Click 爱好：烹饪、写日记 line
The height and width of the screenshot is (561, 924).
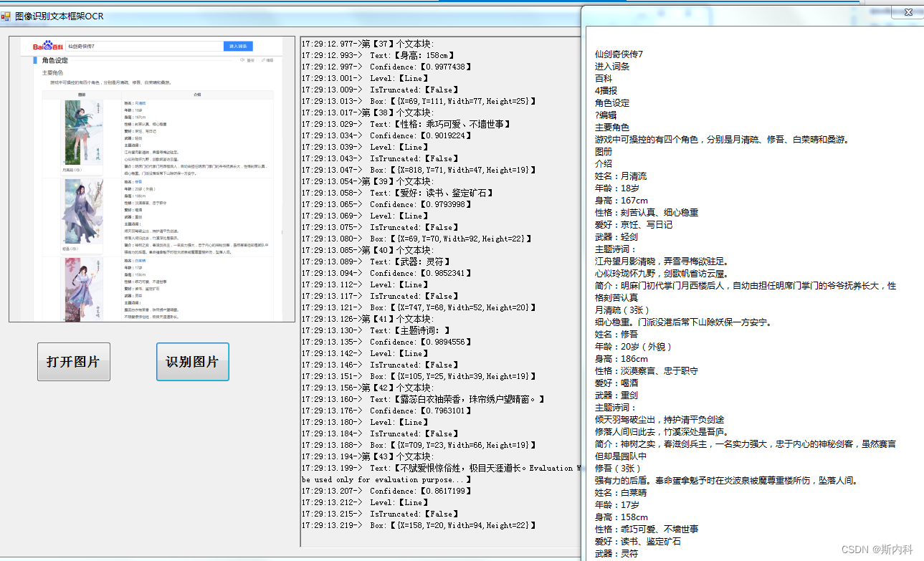pos(634,225)
